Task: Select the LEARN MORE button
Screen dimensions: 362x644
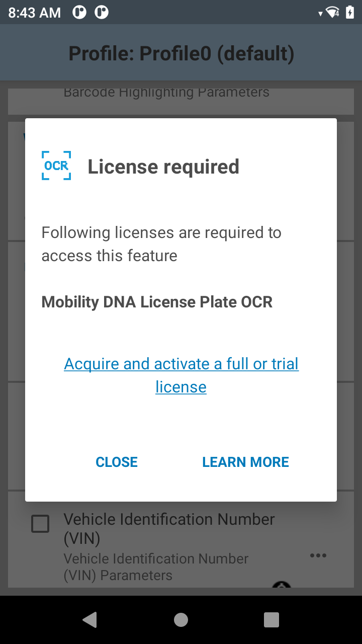Action: [x=245, y=462]
